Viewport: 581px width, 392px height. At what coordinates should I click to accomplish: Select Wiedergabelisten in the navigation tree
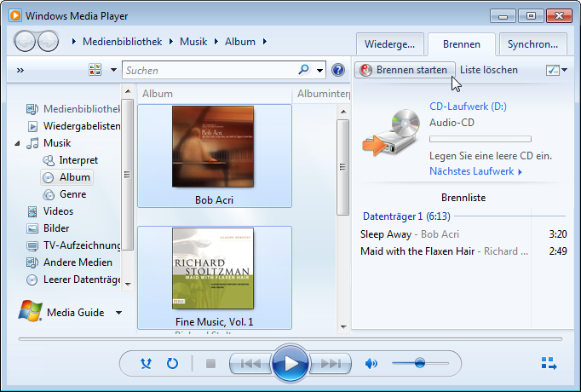74,126
